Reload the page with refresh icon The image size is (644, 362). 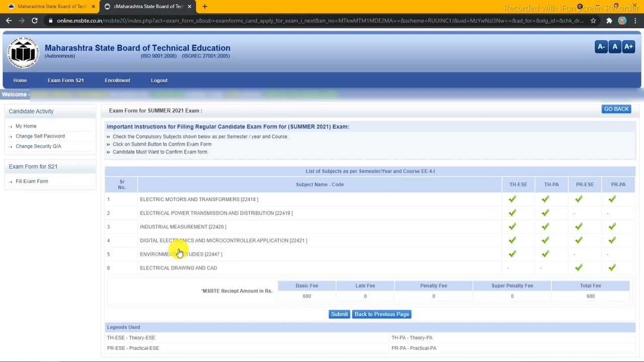pyautogui.click(x=34, y=21)
